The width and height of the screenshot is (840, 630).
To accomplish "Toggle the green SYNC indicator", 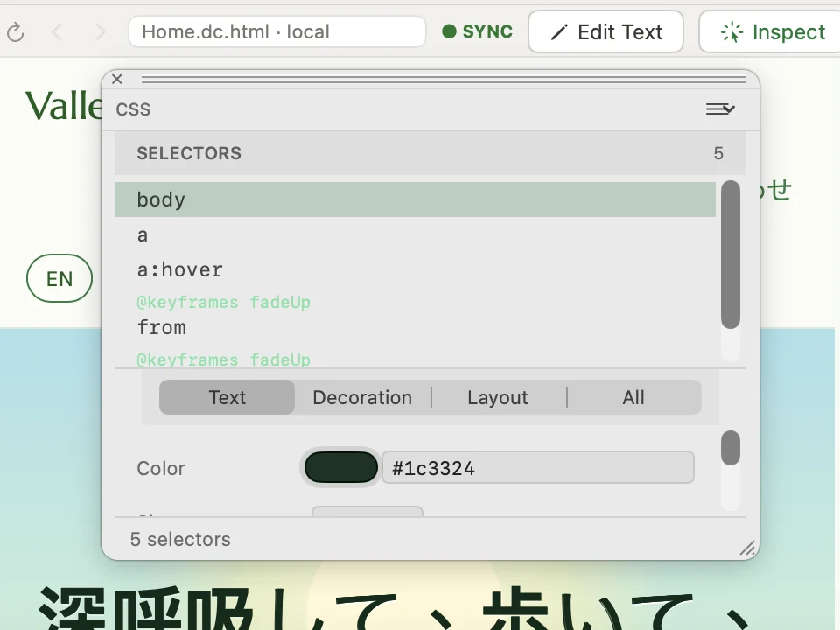I will (x=478, y=31).
